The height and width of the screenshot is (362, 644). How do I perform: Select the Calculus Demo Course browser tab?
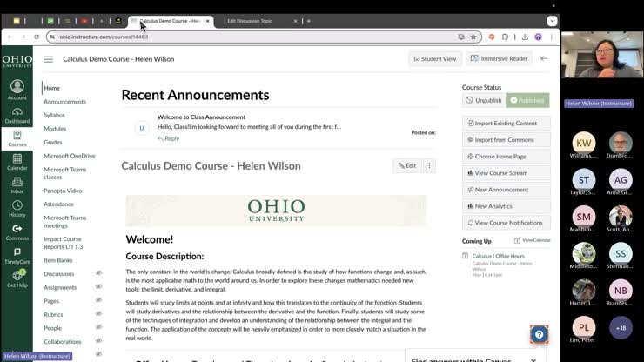[170, 21]
